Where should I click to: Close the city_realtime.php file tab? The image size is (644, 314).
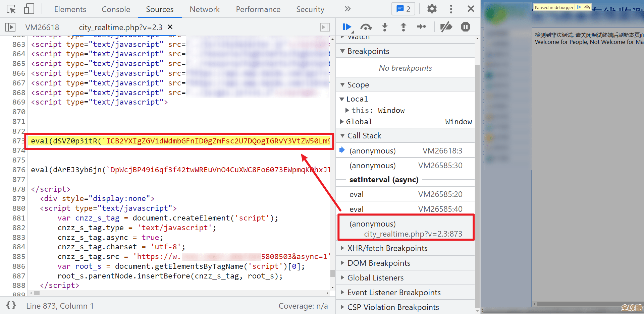click(170, 27)
